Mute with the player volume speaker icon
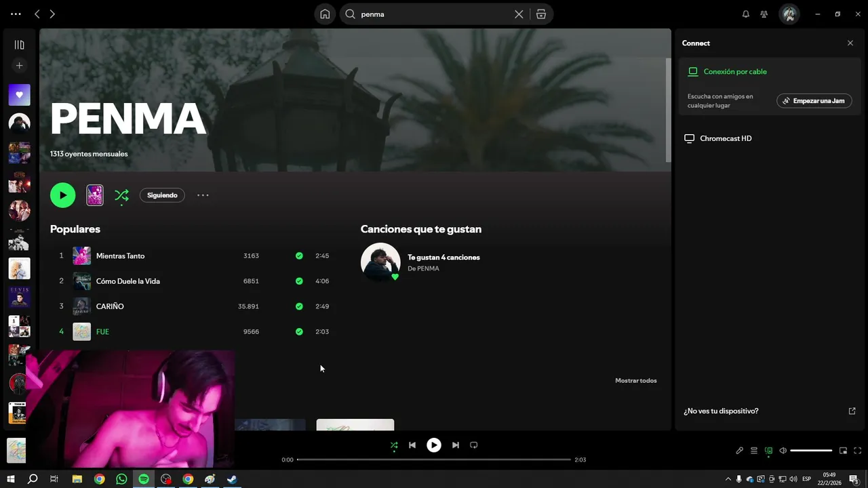 pos(783,451)
